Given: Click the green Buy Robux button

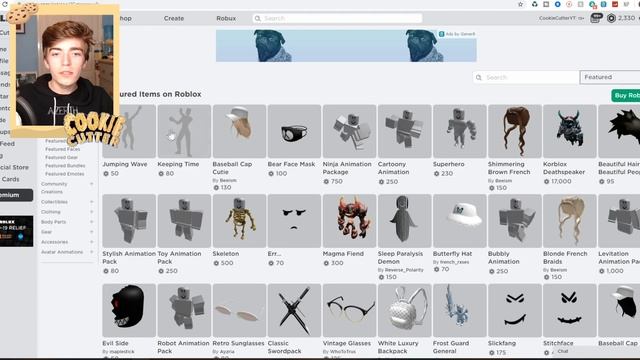Looking at the screenshot, I should tap(626, 95).
